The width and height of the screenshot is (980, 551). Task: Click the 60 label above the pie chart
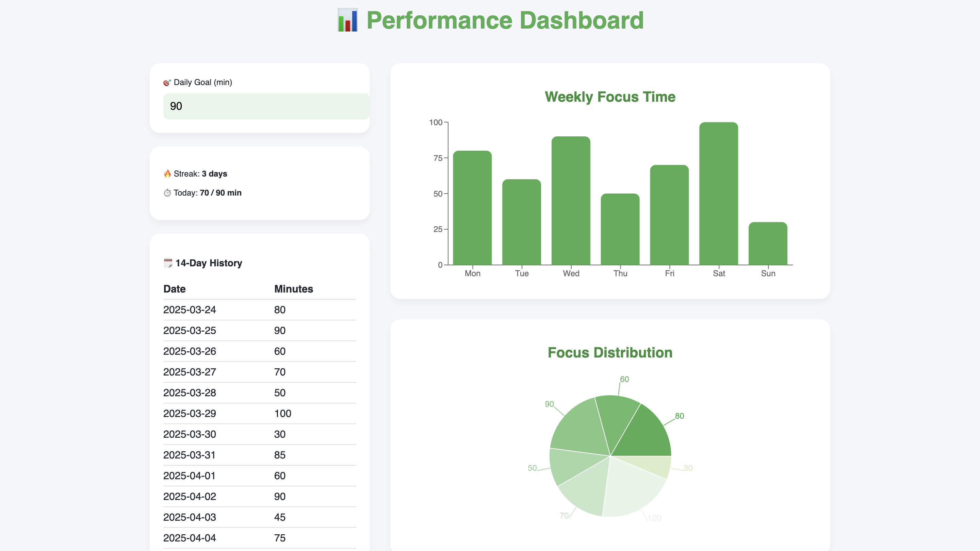624,379
